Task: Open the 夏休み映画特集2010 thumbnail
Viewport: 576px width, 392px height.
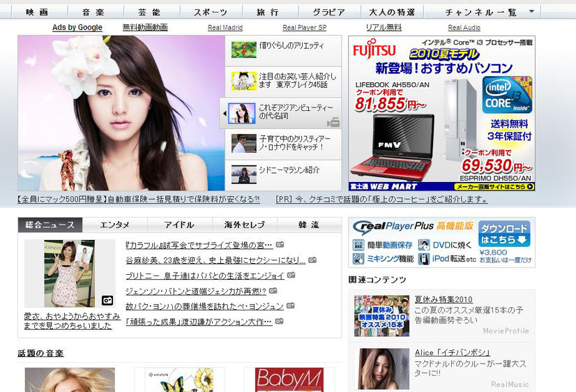Action: 381,316
